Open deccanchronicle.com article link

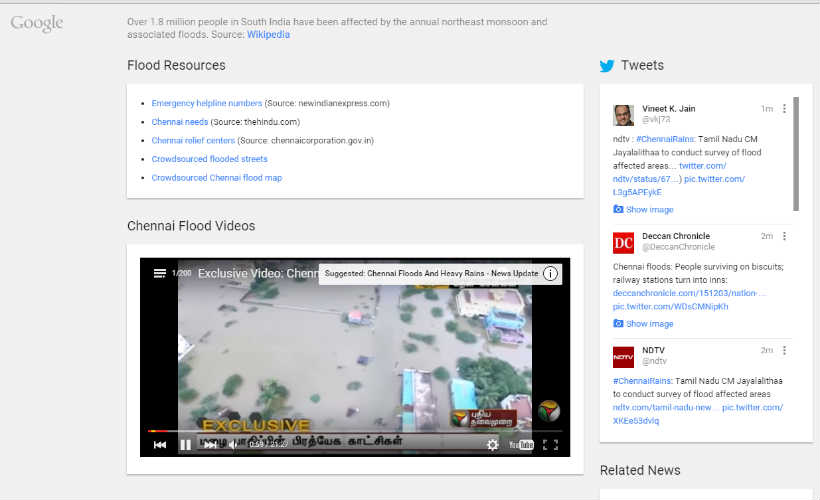[689, 293]
